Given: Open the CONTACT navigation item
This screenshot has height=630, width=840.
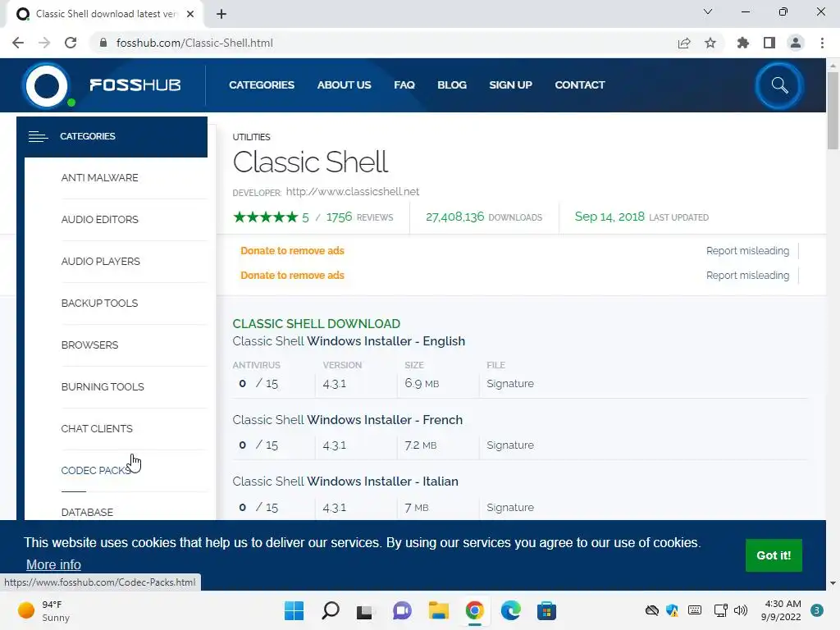Looking at the screenshot, I should click(580, 85).
